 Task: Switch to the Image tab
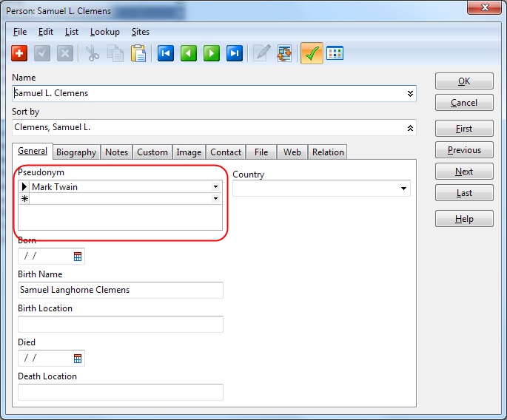pos(189,152)
